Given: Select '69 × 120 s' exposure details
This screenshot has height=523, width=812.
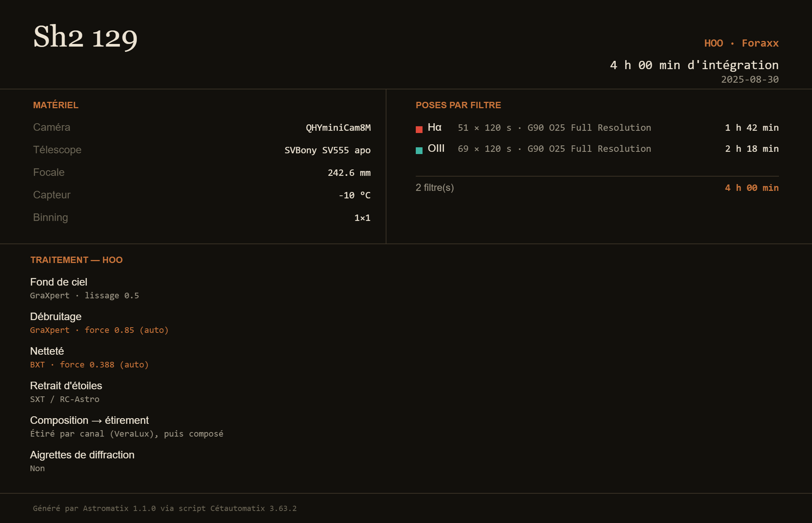Looking at the screenshot, I should tap(485, 149).
